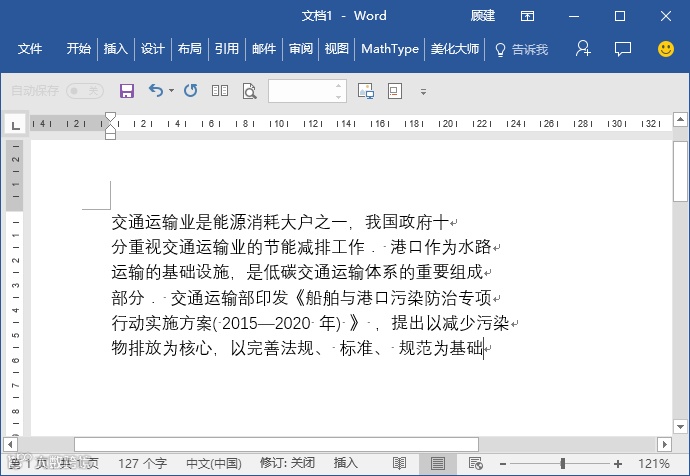Click the account name in title bar
Viewport: 690px width, 476px height.
pyautogui.click(x=483, y=16)
